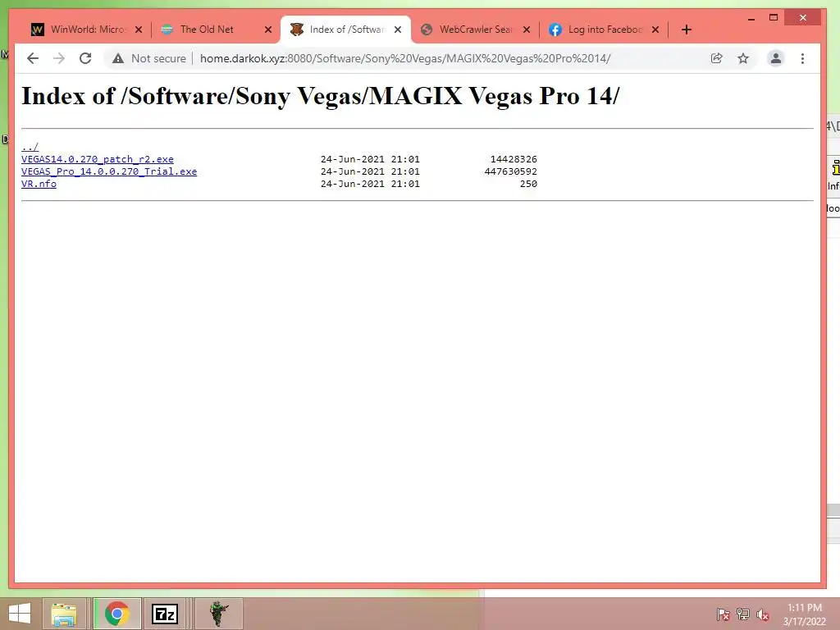Select the file size 14428326
Viewport: 840px width, 630px height.
pyautogui.click(x=514, y=159)
